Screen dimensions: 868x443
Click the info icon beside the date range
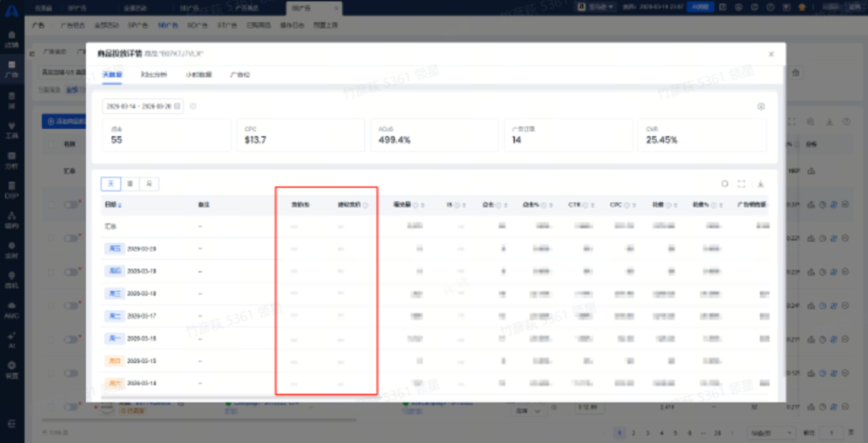pyautogui.click(x=193, y=107)
